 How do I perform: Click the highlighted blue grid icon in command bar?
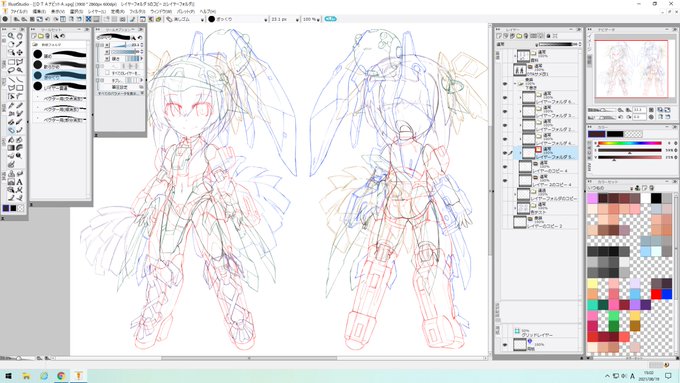pos(88,19)
